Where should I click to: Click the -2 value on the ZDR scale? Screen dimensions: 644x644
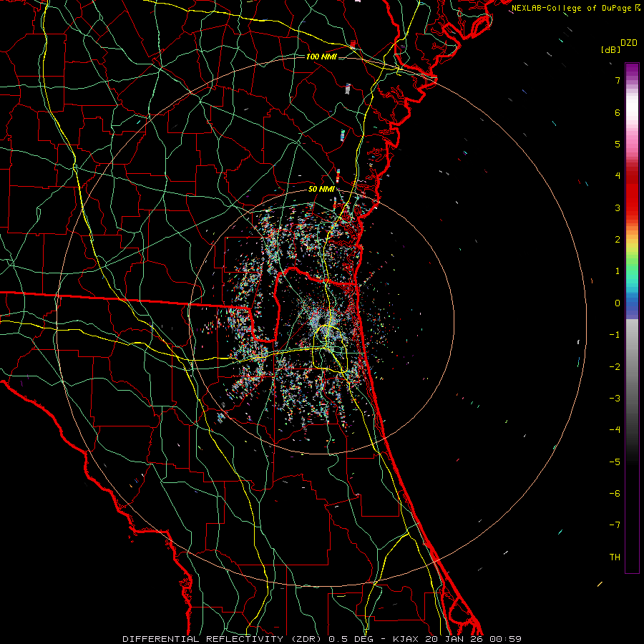[615, 367]
